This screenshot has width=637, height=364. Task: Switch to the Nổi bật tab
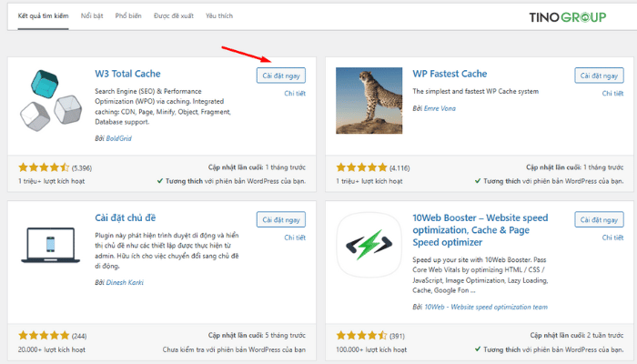[92, 15]
